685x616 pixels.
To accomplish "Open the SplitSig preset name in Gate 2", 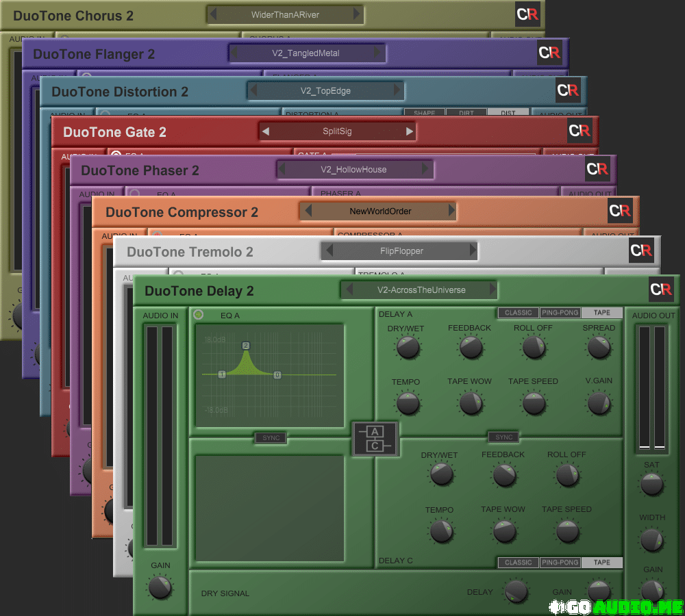I will (x=337, y=131).
